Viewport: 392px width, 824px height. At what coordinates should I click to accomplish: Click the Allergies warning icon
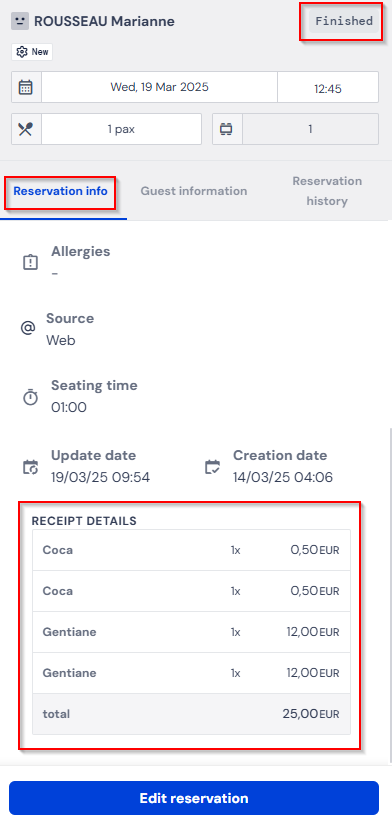[30, 262]
